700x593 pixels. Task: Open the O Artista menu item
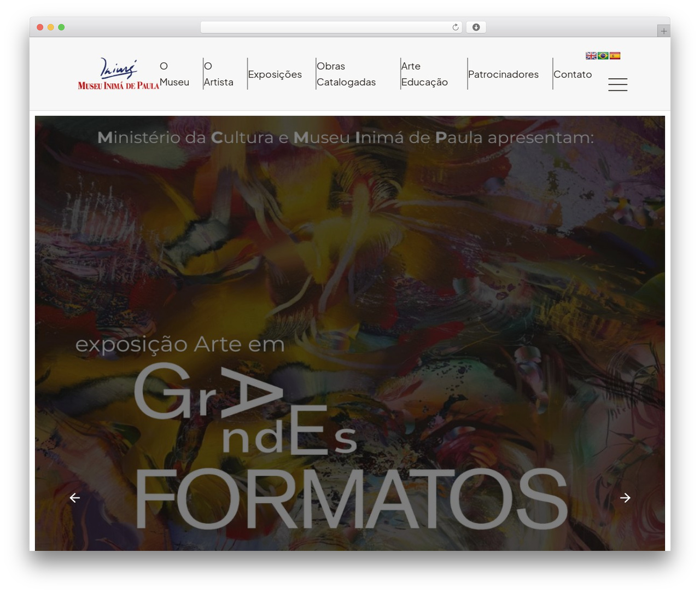[x=219, y=74]
